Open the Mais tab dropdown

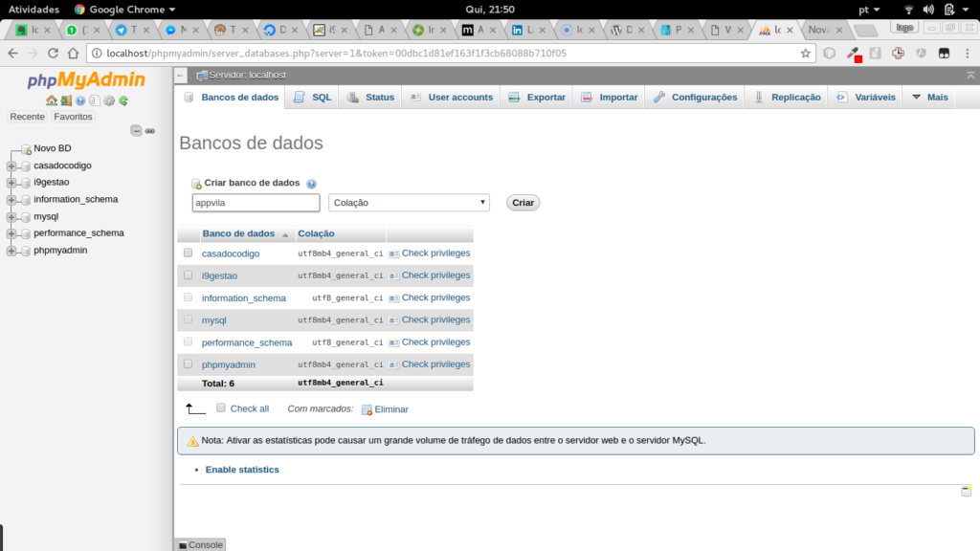click(929, 98)
